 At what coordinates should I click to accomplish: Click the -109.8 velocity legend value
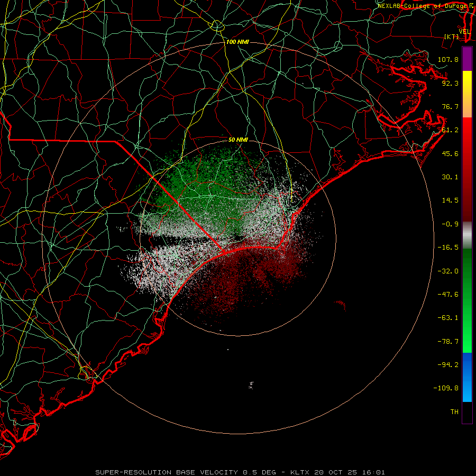coord(446,388)
